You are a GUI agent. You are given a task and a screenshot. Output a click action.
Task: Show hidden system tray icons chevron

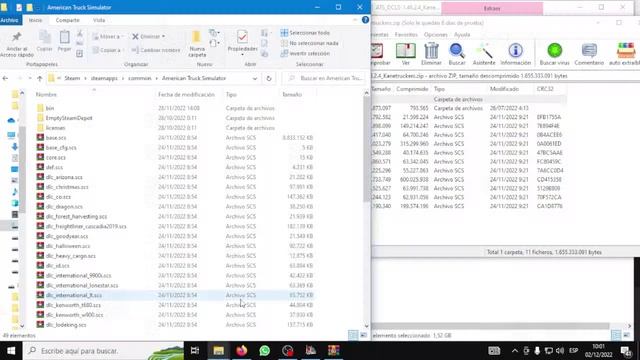(515, 351)
